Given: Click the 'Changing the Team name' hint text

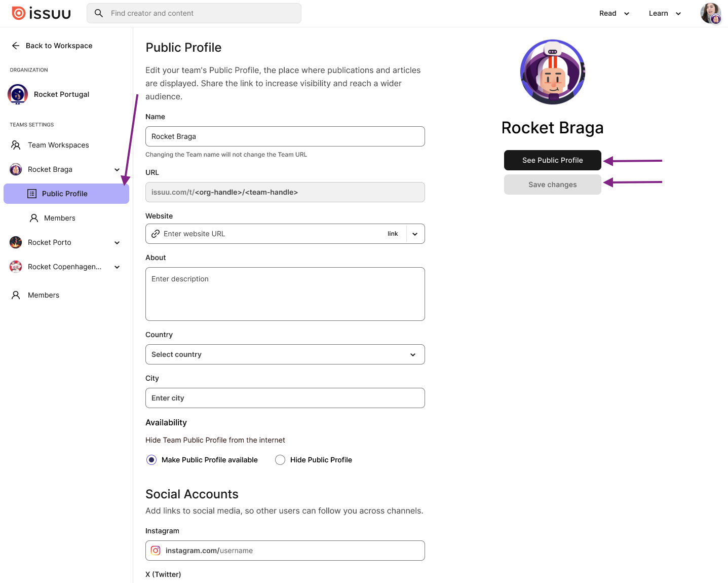Looking at the screenshot, I should [226, 155].
